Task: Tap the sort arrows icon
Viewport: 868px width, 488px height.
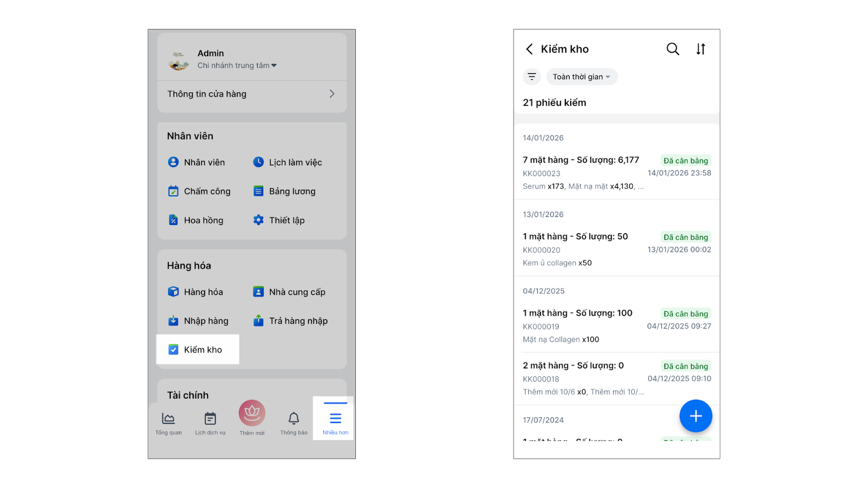Action: pyautogui.click(x=701, y=49)
